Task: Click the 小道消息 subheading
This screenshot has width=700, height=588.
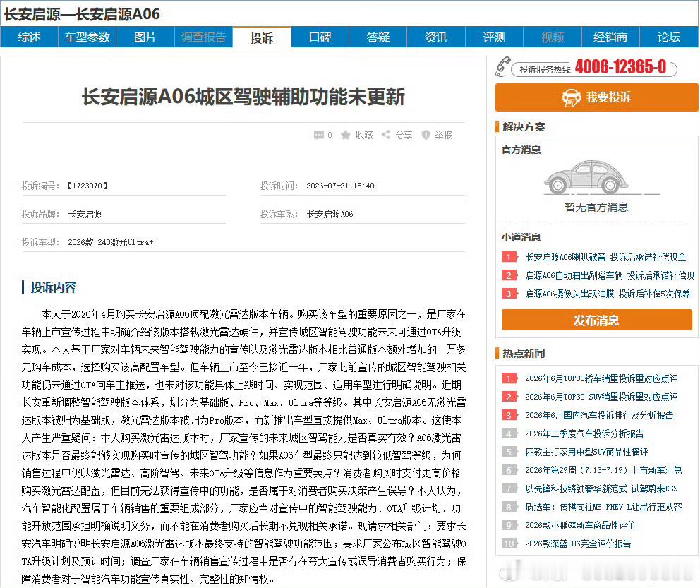Action: 521,237
